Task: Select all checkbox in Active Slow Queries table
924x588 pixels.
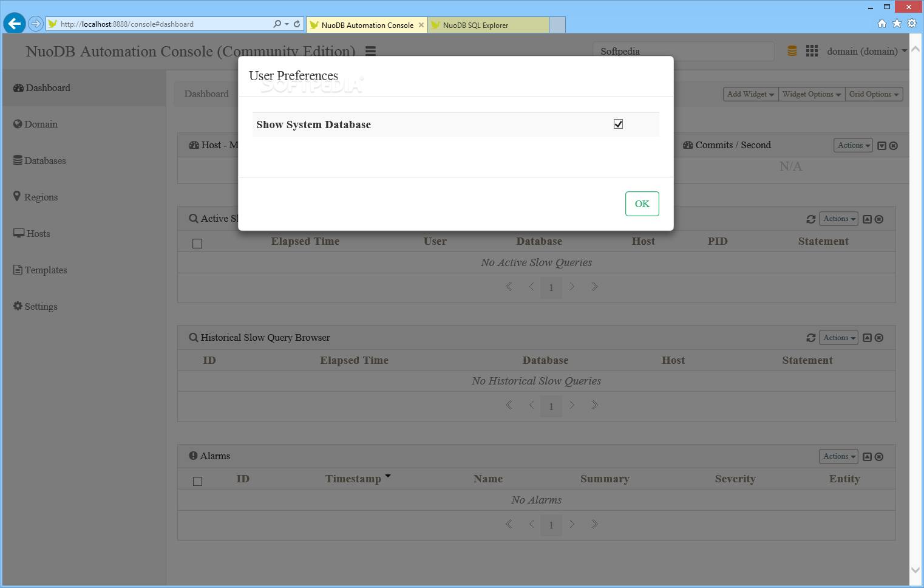Action: (197, 244)
